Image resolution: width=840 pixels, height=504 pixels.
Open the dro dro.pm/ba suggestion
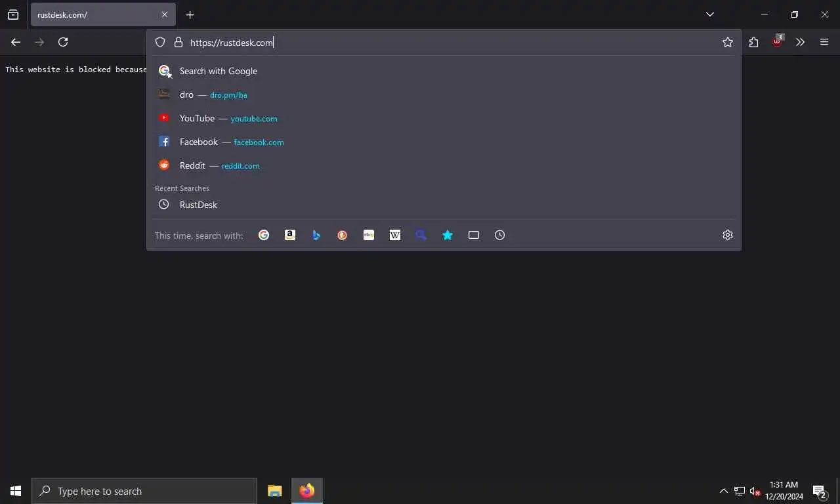[x=445, y=94]
